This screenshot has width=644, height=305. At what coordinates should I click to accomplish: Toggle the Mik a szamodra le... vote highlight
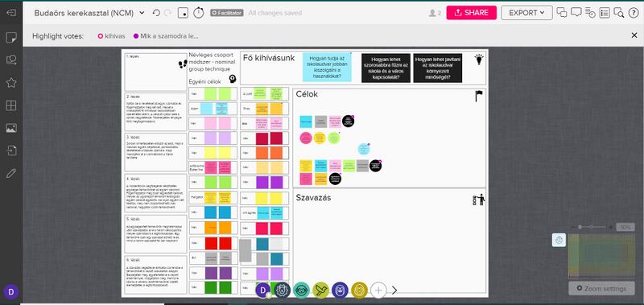tap(166, 36)
